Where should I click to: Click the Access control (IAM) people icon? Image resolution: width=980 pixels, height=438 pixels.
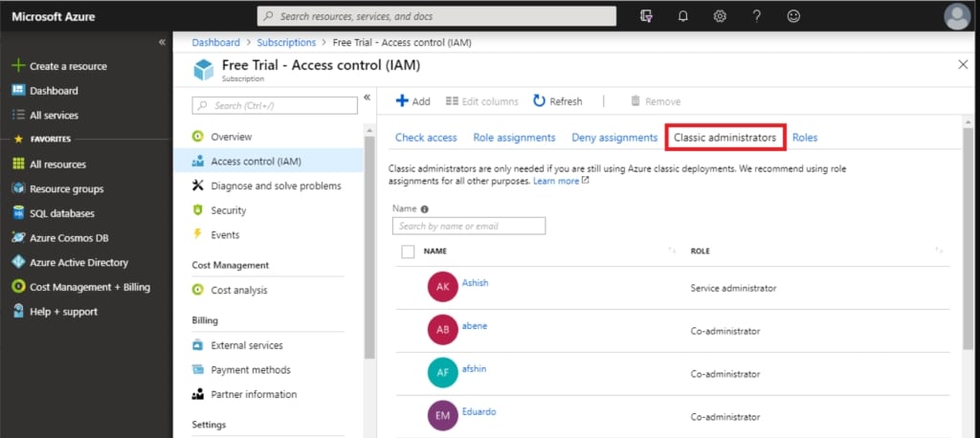click(198, 162)
